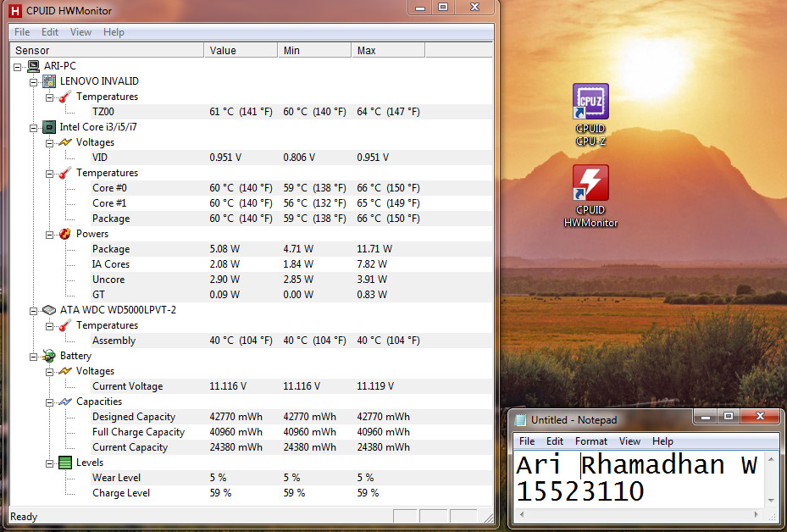The height and width of the screenshot is (532, 787).
Task: Click thermometer icon under LENOVO INVALID
Action: click(64, 97)
